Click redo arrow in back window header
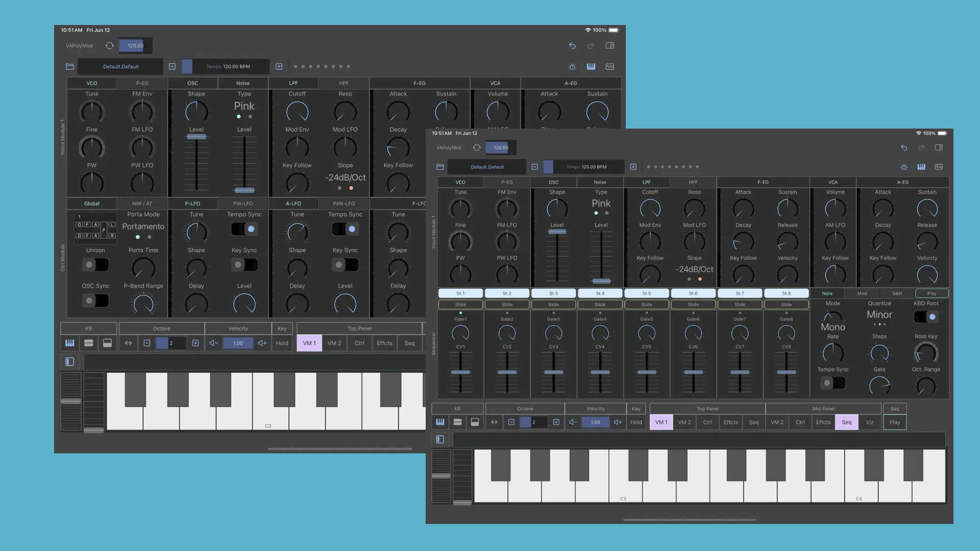The image size is (980, 551). (x=591, y=45)
